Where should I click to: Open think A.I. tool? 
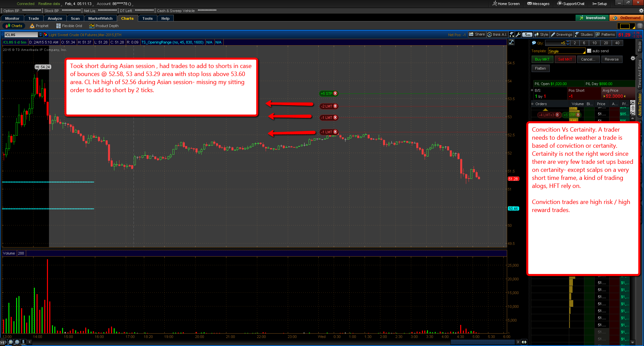(x=497, y=34)
